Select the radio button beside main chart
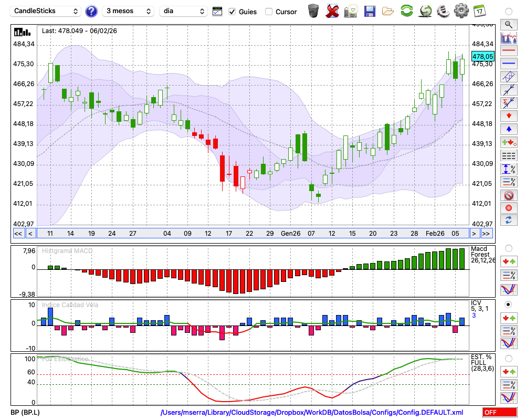This screenshot has width=525, height=420. coord(509,12)
